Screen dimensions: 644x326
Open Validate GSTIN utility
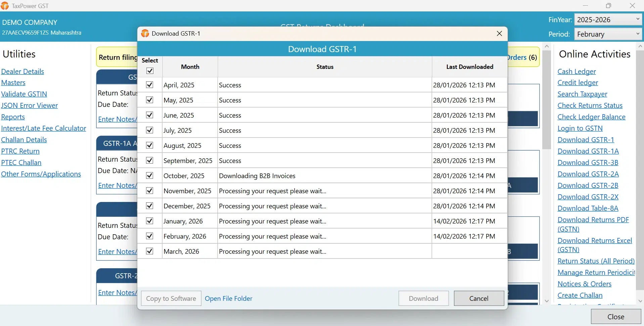click(24, 94)
